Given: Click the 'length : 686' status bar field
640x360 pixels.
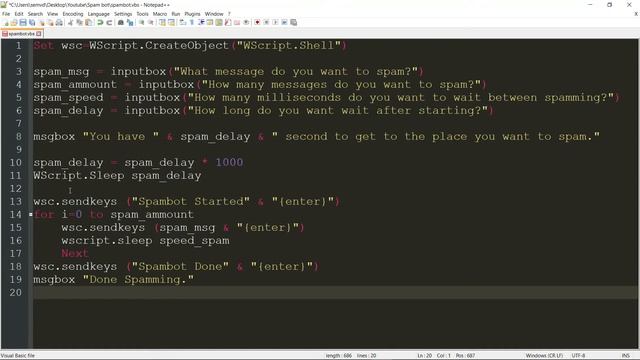Looking at the screenshot, I should point(339,356).
